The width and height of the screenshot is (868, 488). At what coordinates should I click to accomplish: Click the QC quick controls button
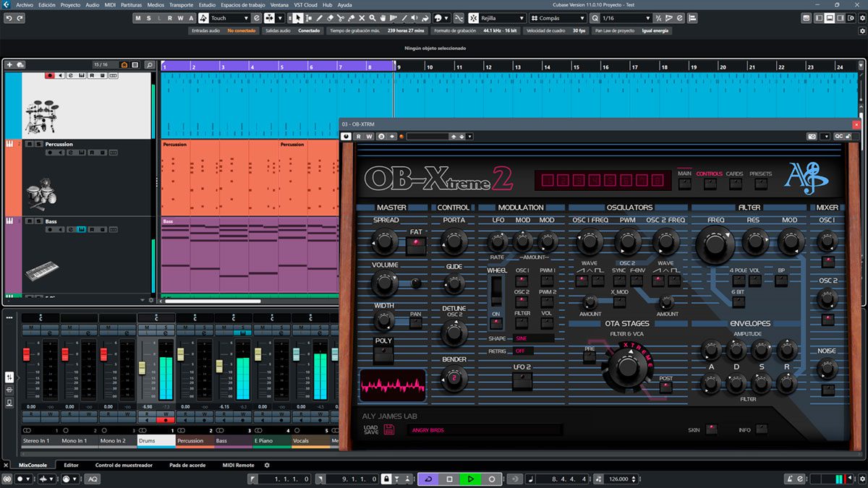tap(838, 136)
